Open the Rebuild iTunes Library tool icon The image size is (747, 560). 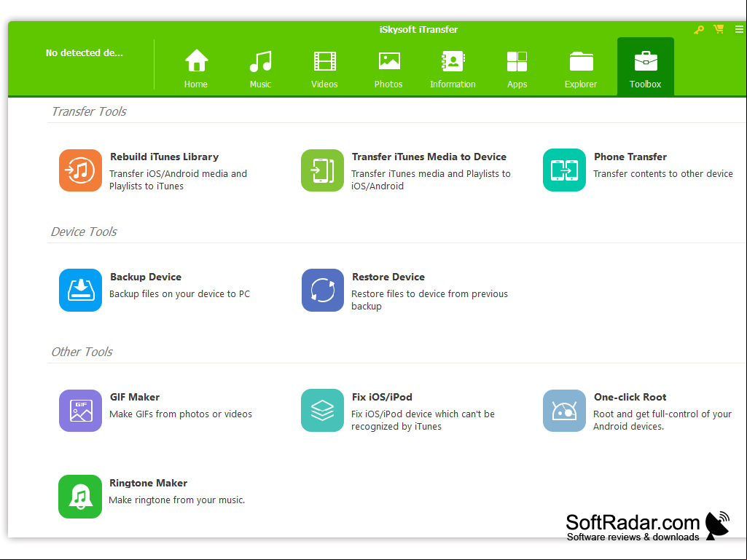point(80,170)
